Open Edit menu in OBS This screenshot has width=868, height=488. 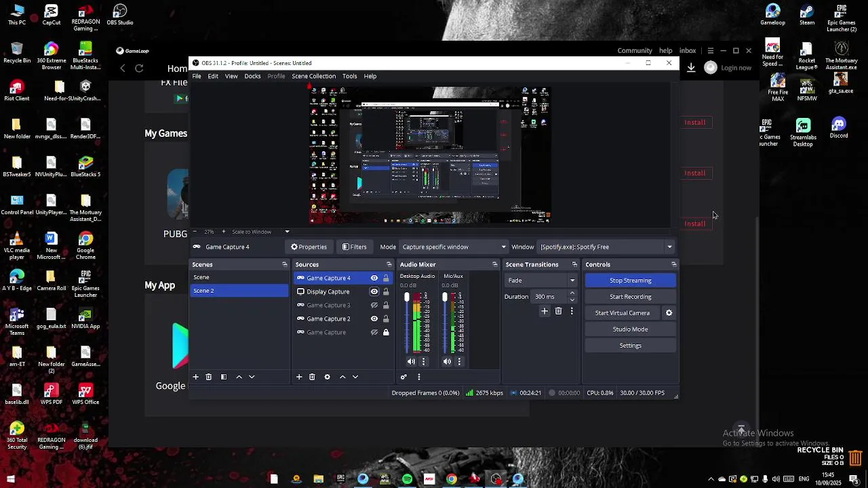(213, 76)
